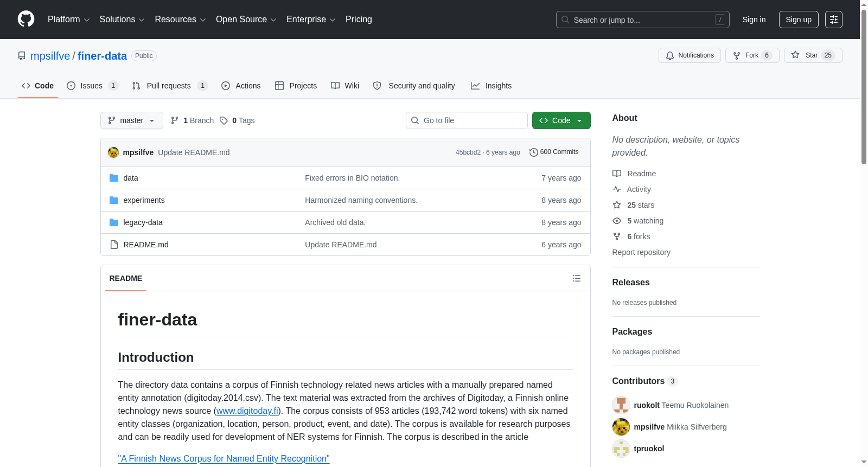Star the finer-data repository

point(813,55)
